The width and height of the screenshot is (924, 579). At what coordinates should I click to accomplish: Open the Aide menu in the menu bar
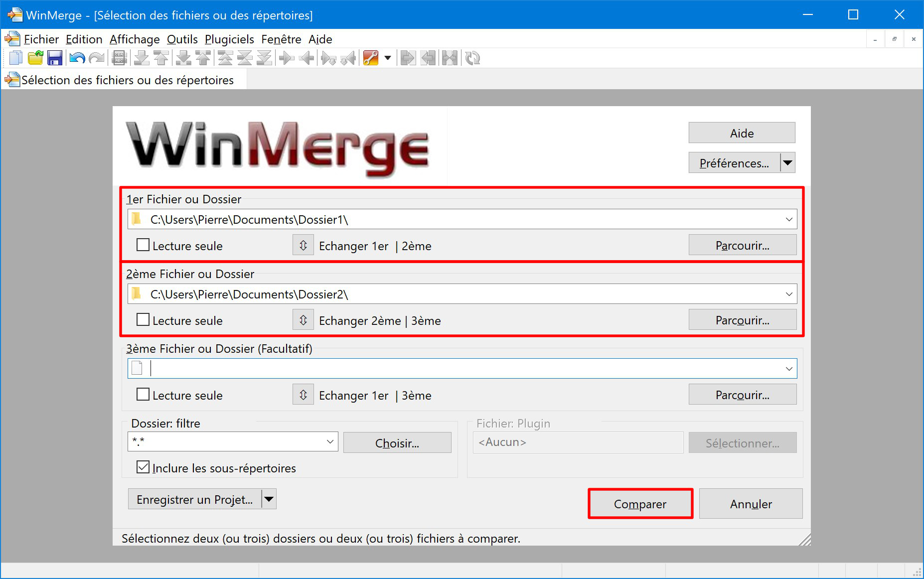point(320,39)
